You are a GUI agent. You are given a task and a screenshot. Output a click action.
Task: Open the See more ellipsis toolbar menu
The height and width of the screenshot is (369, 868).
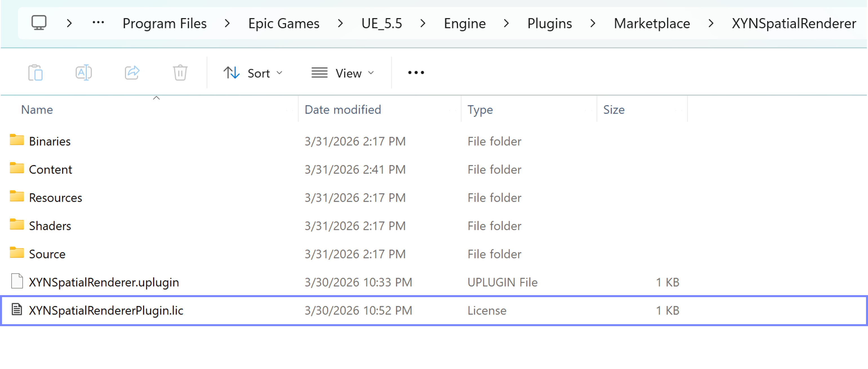(416, 72)
